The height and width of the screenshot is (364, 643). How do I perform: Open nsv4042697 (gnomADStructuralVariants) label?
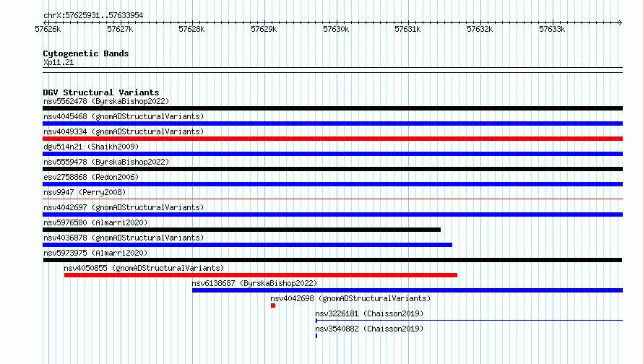(x=124, y=207)
